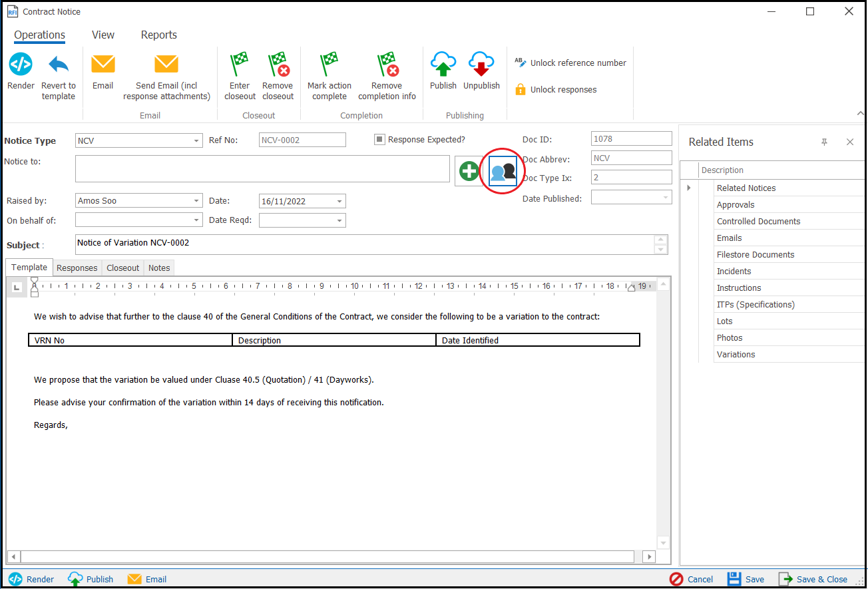This screenshot has width=868, height=589.
Task: Click the Cancel button
Action: click(x=691, y=579)
